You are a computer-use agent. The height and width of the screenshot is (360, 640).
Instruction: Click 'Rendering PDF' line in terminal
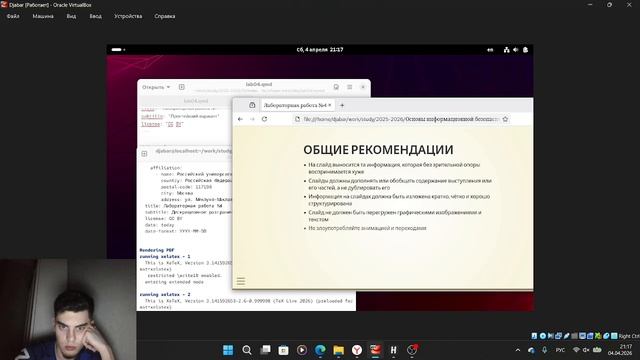[157, 250]
